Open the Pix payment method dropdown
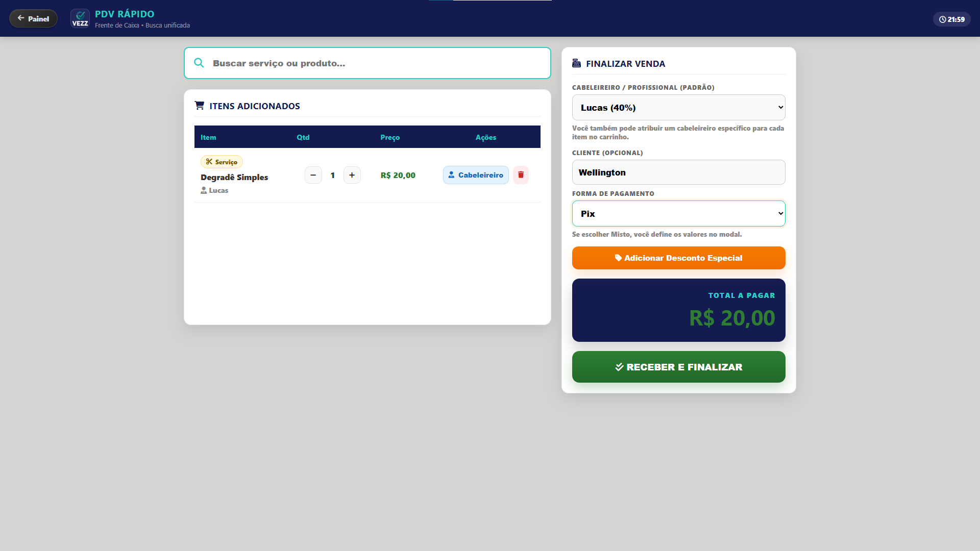Screen dimensions: 980x551 tap(678, 214)
